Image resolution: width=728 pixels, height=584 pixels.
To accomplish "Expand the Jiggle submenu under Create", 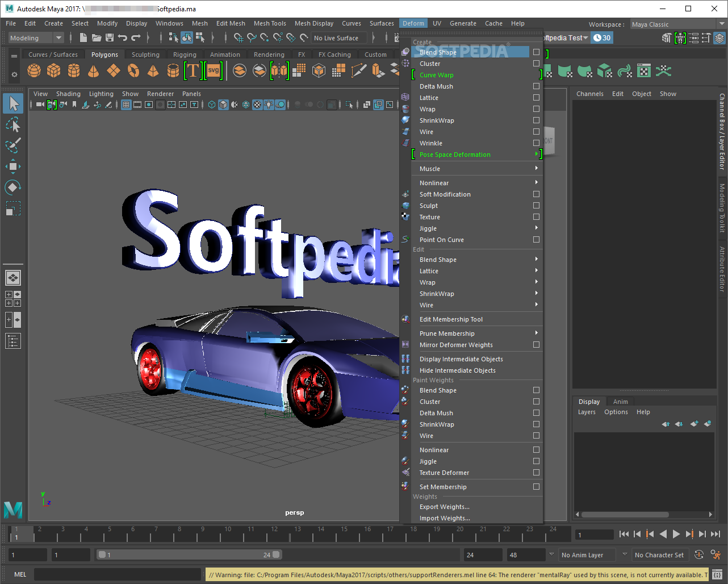I will pyautogui.click(x=477, y=228).
